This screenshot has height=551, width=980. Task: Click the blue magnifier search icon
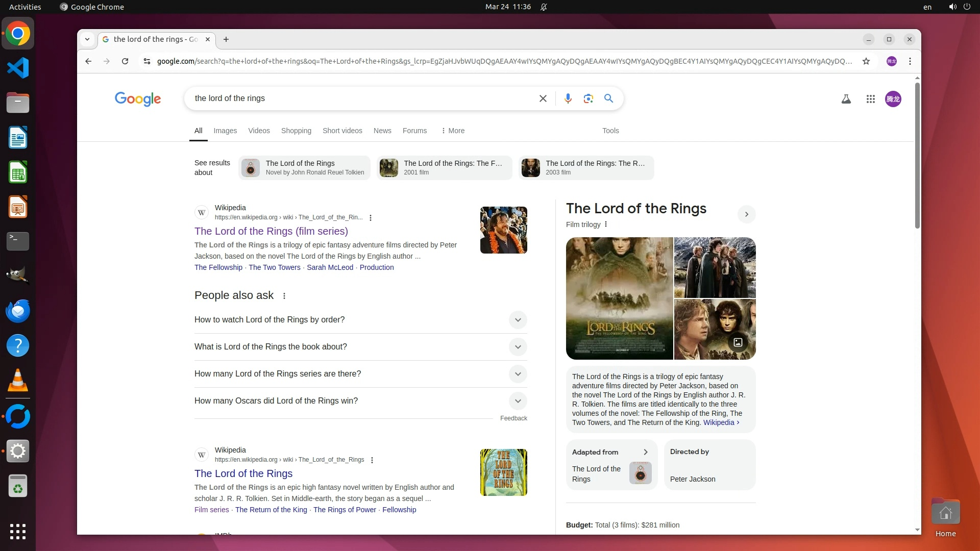point(608,98)
